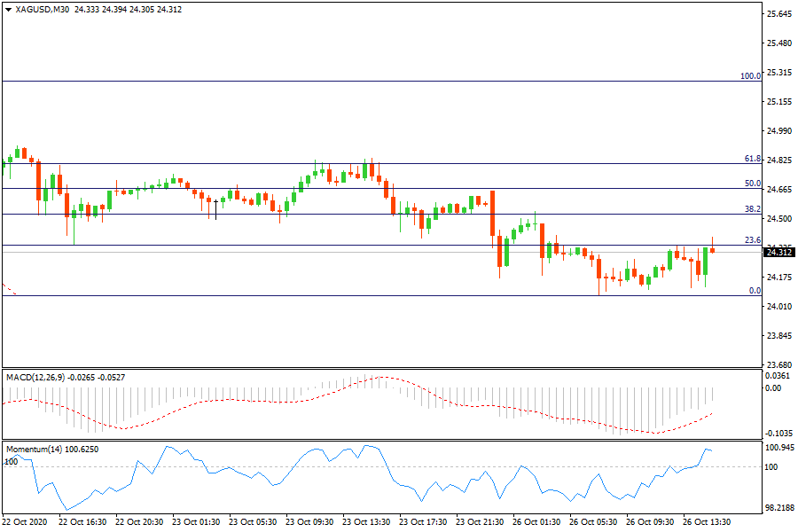
Task: Click the 26 Oct 13:30 time label
Action: [x=706, y=523]
